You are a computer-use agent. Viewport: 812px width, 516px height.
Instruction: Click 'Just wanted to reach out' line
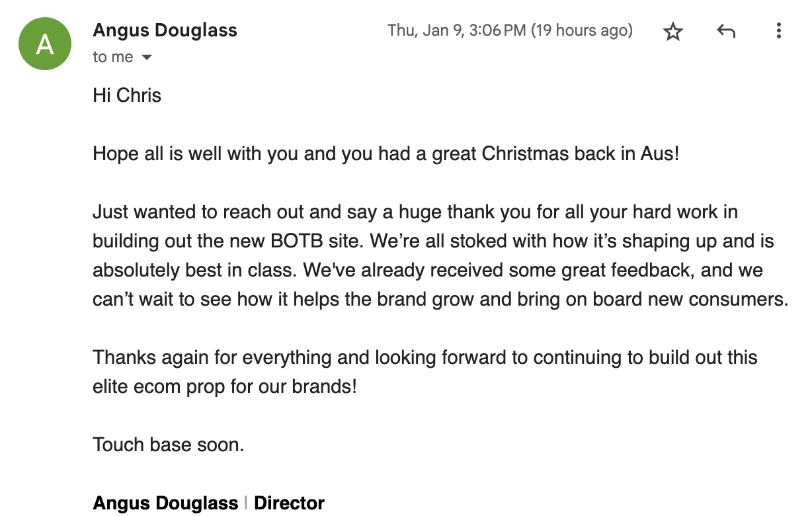pos(415,212)
